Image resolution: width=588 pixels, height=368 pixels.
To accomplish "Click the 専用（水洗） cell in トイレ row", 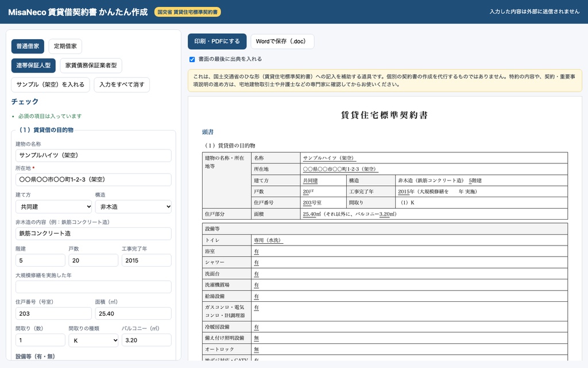I will [409, 240].
